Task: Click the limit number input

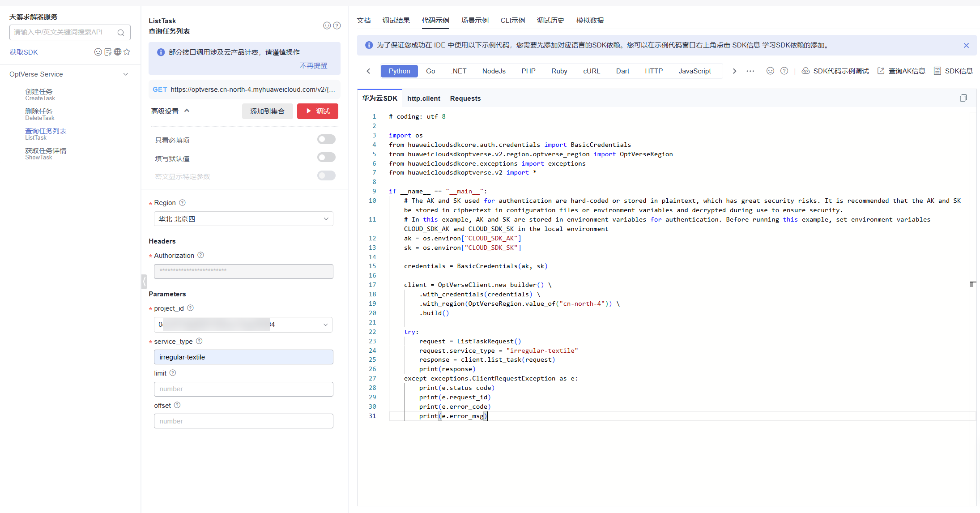Action: coord(243,389)
